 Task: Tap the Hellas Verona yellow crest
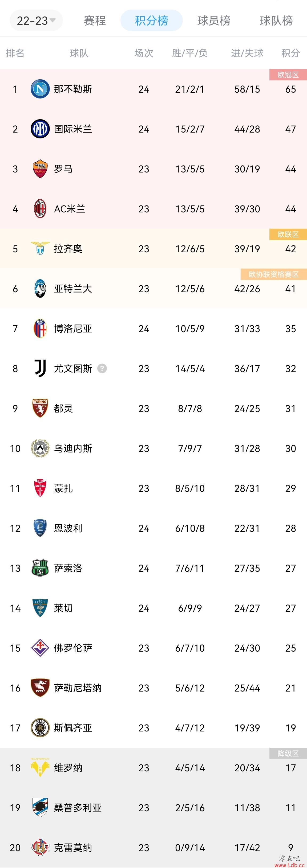[x=40, y=768]
